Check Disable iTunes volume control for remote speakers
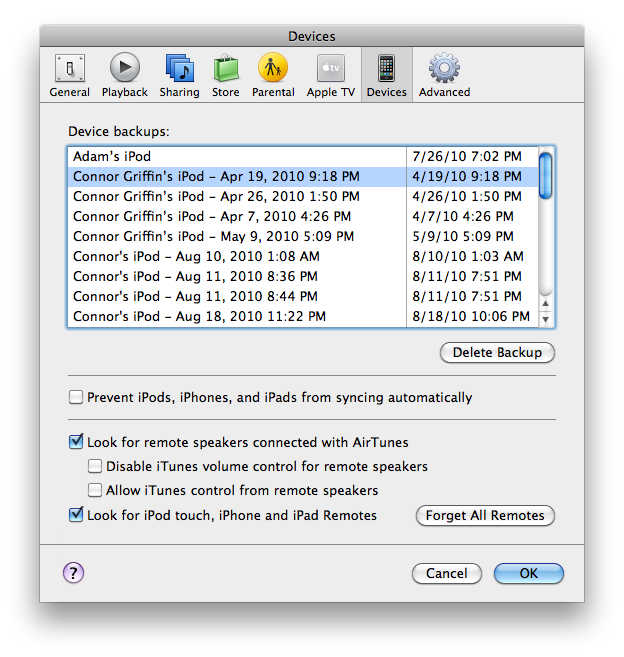The height and width of the screenshot is (657, 624). click(95, 466)
